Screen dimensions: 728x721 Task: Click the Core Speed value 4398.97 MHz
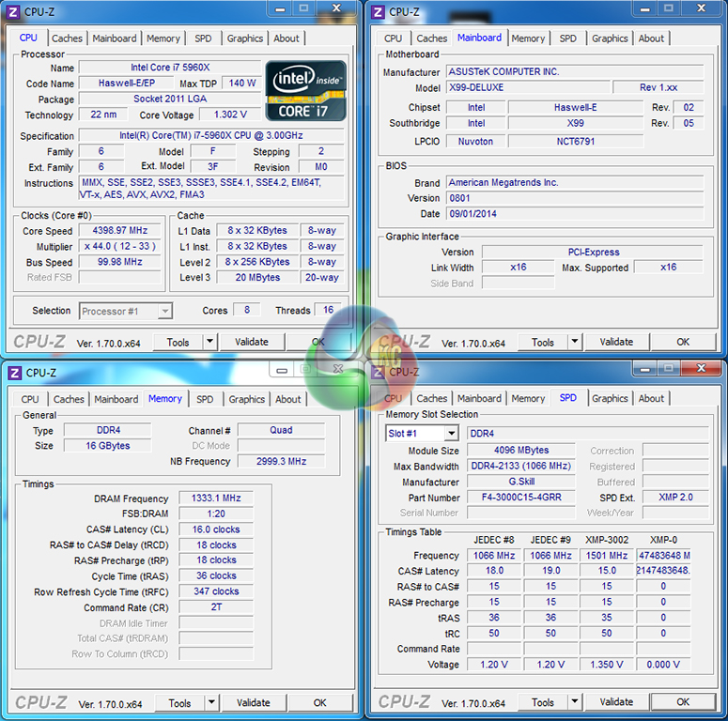pyautogui.click(x=119, y=231)
